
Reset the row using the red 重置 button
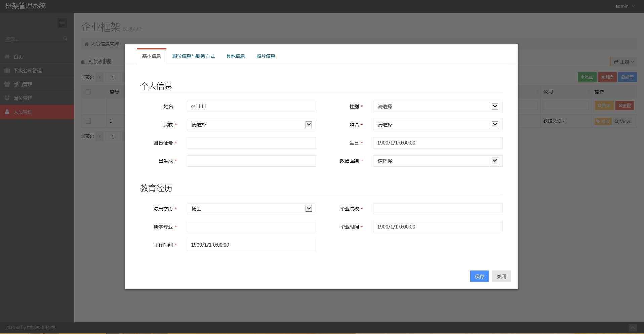(x=625, y=106)
